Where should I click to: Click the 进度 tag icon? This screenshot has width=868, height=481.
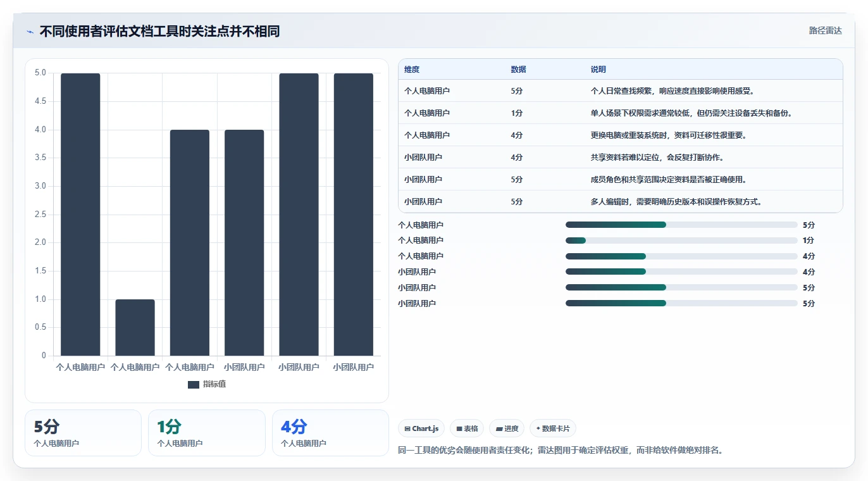(x=500, y=429)
